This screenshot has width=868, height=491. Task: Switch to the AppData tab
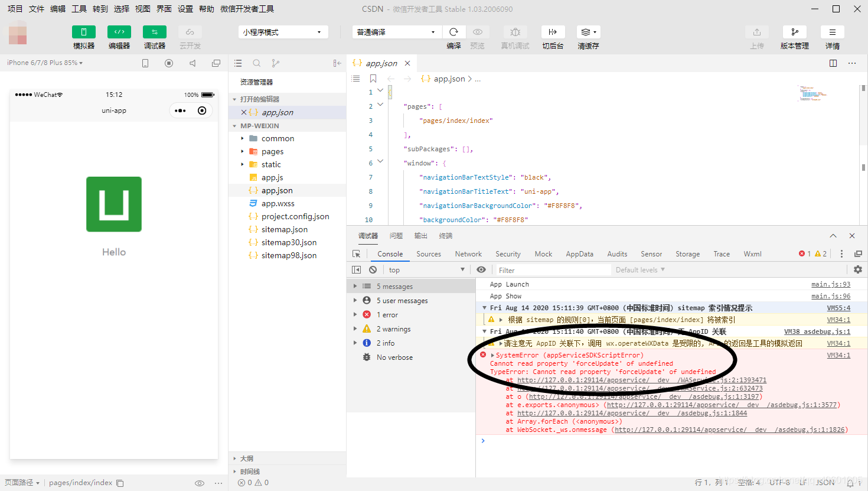coord(580,254)
